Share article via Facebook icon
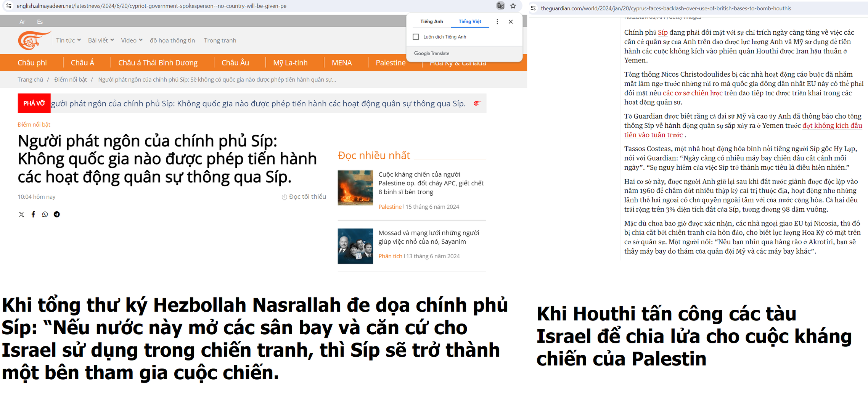 tap(33, 214)
